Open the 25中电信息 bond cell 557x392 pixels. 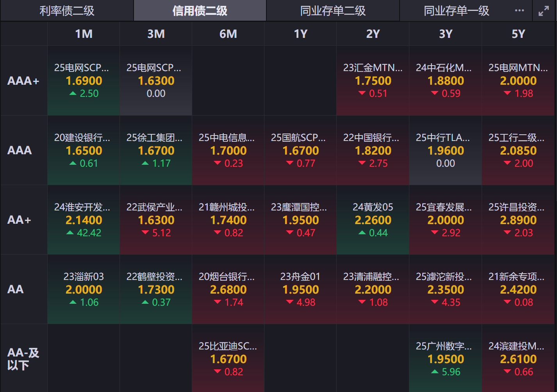pyautogui.click(x=228, y=150)
